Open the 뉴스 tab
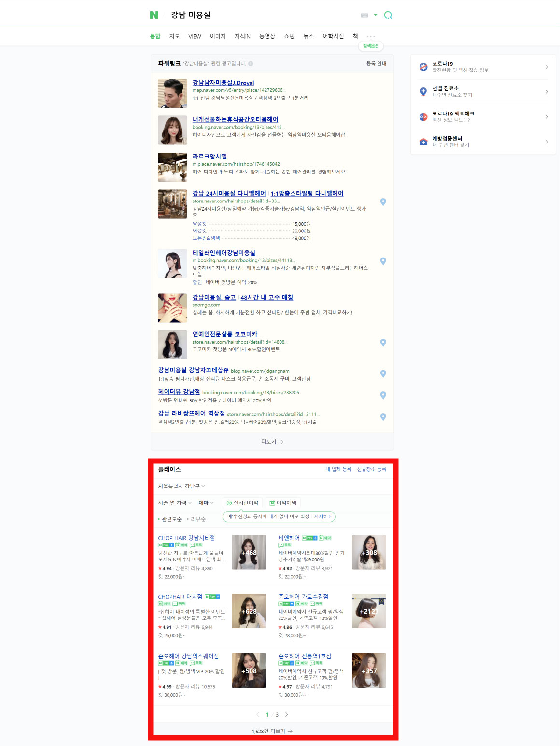Screen dimensions: 560x746 [308, 36]
